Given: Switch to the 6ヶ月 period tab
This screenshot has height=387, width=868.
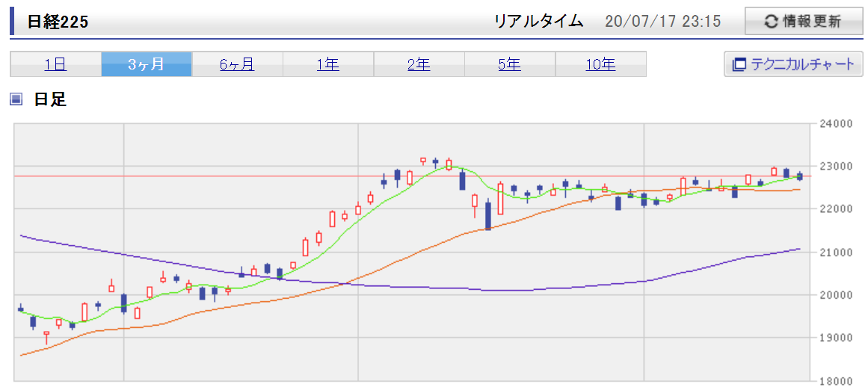Looking at the screenshot, I should [237, 64].
